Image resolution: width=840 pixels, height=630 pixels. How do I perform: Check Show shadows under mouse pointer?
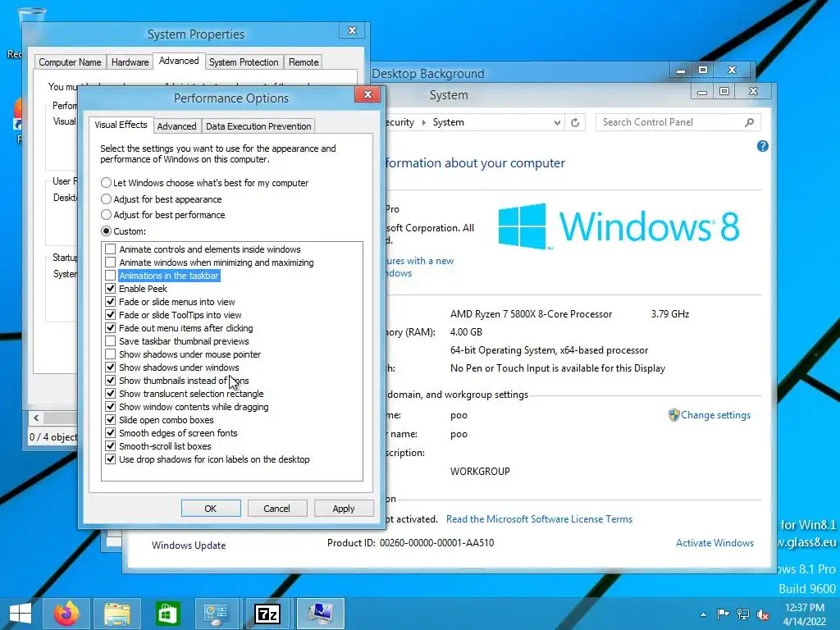coord(111,354)
